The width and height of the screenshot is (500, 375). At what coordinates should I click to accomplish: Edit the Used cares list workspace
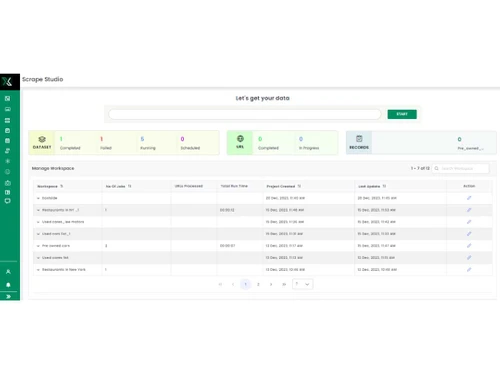[x=469, y=257]
